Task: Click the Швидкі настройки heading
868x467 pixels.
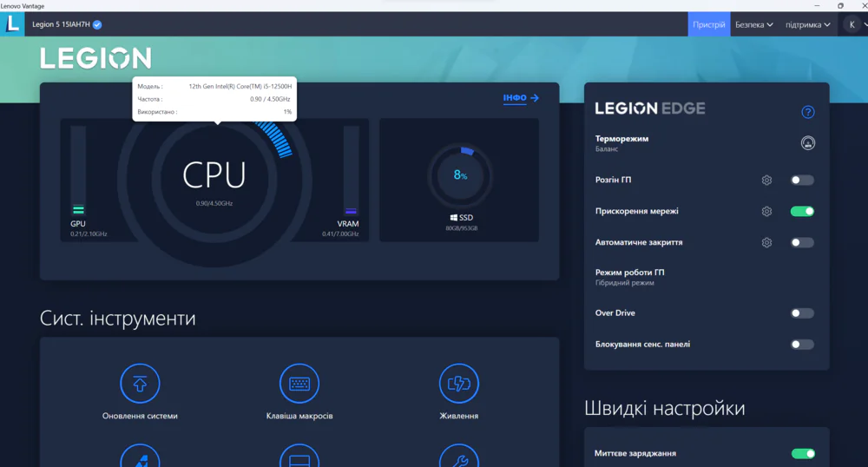Action: 664,408
